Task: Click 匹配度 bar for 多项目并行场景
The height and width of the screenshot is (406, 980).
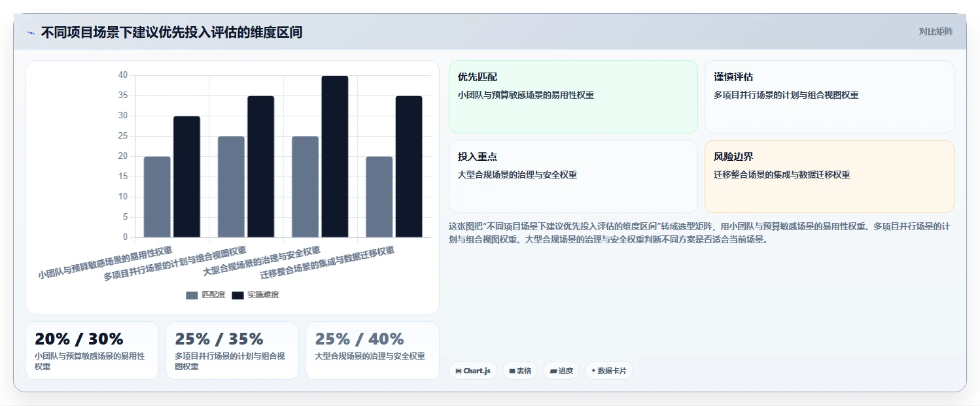Action: coord(231,187)
